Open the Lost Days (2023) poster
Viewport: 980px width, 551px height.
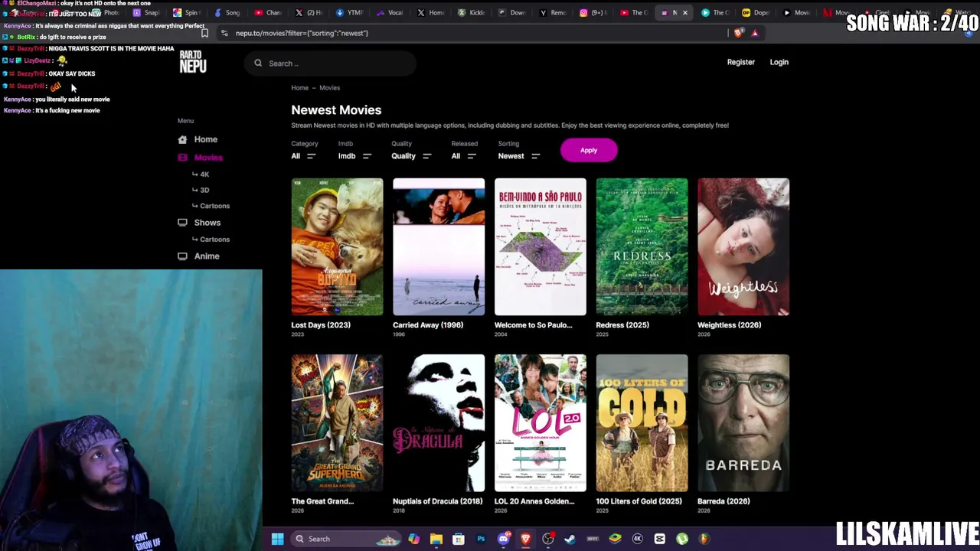coord(337,247)
